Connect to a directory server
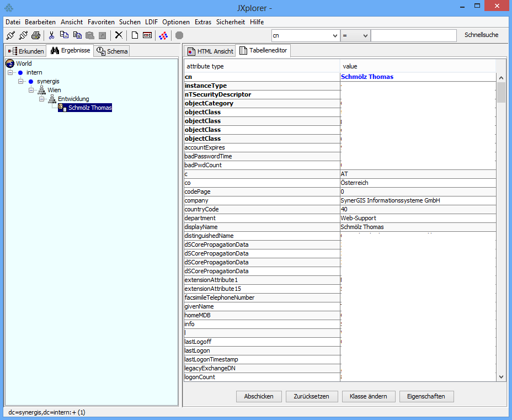This screenshot has width=512, height=420. coord(11,35)
